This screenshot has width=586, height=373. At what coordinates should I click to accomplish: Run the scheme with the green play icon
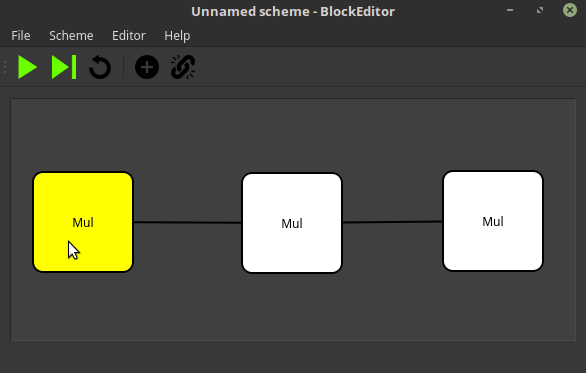[27, 67]
